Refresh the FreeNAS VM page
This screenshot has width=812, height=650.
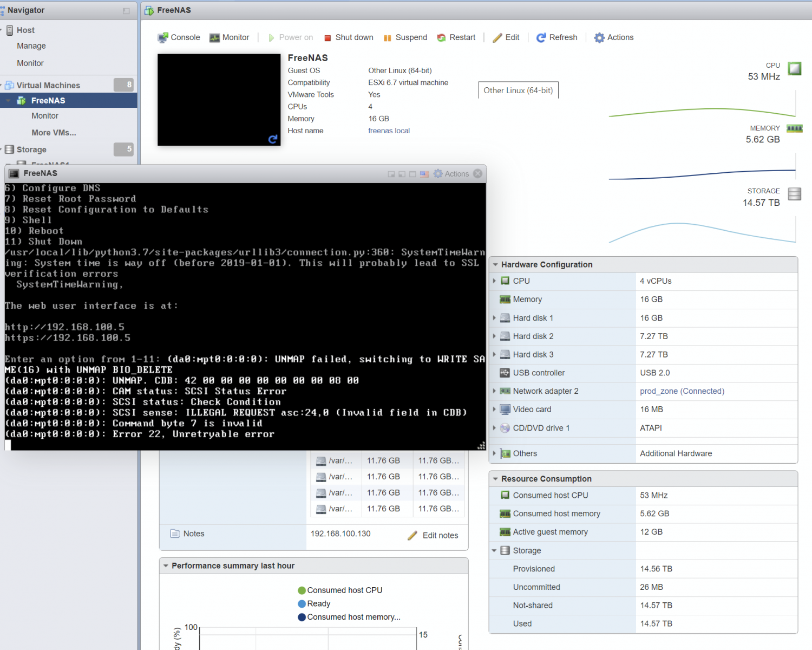[557, 37]
